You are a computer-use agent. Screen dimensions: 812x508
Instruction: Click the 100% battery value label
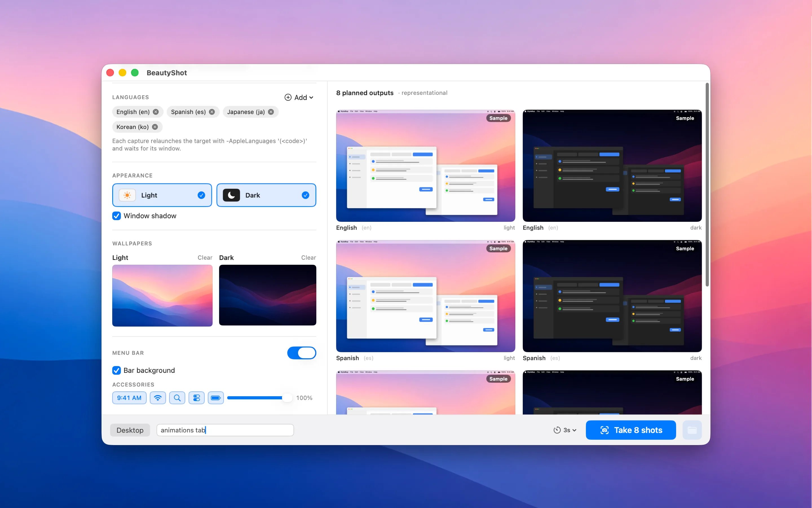click(x=304, y=398)
